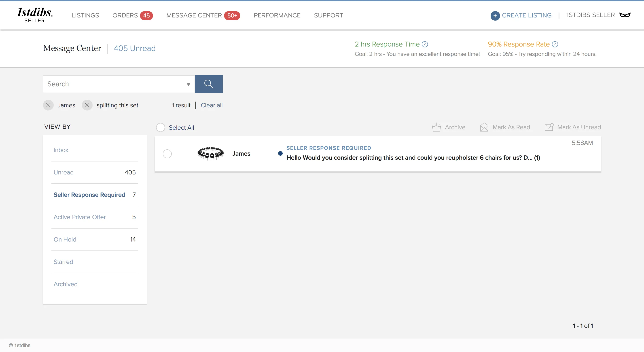Open Response Time help question icon
The height and width of the screenshot is (352, 644).
pyautogui.click(x=425, y=44)
